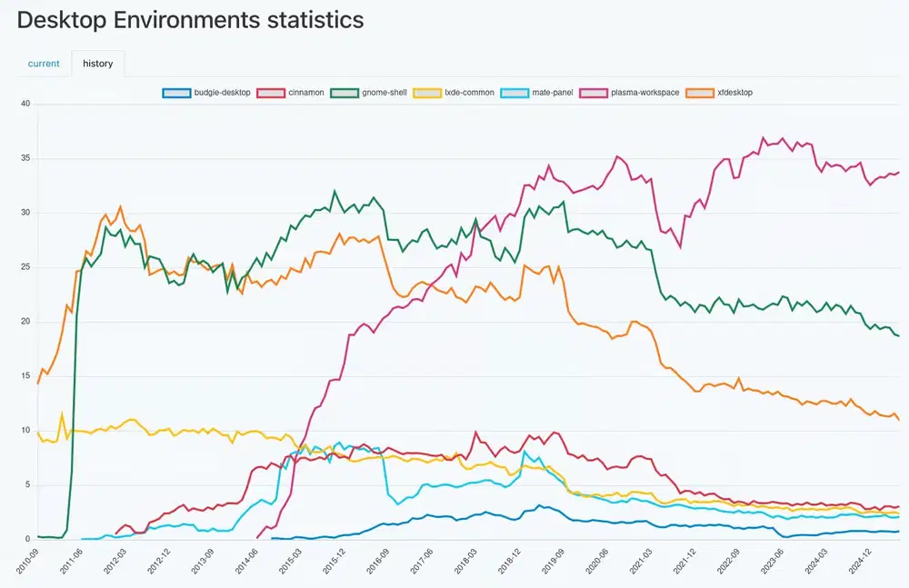
Task: Switch to the current tab
Action: click(x=44, y=64)
